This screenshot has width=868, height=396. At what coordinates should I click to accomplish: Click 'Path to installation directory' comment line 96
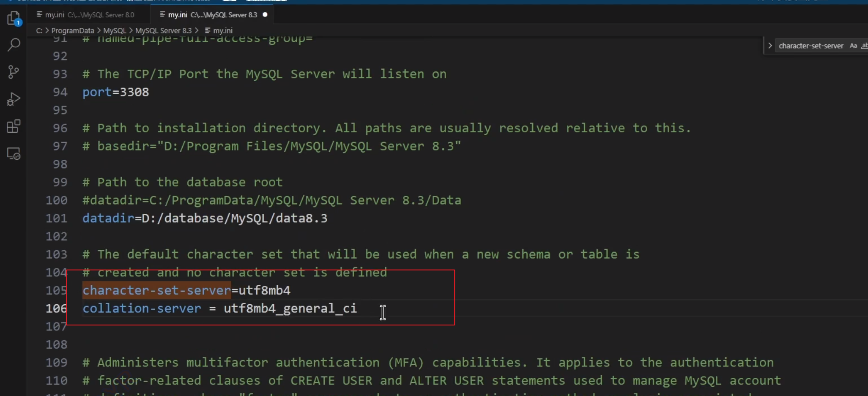pyautogui.click(x=386, y=128)
